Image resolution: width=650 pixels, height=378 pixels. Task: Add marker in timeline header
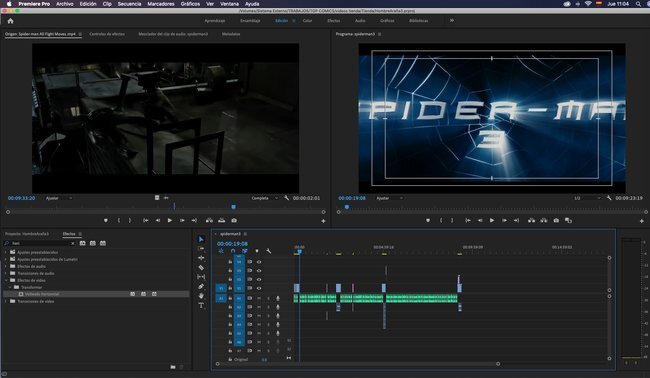tap(257, 251)
